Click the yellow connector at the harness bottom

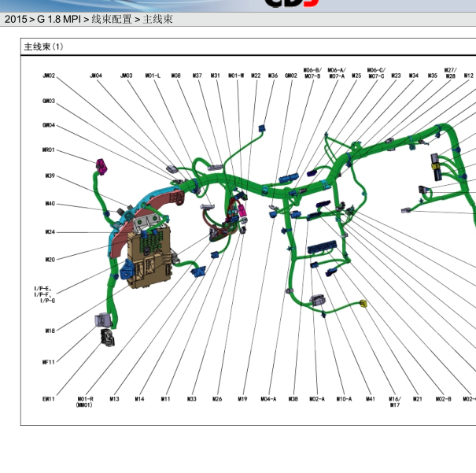click(x=363, y=303)
